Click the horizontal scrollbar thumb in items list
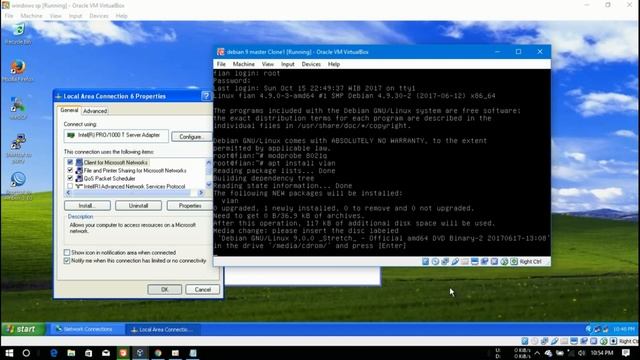The width and height of the screenshot is (640, 360). tap(131, 193)
